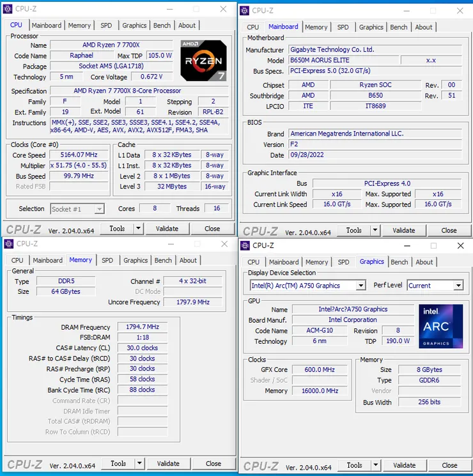Open the Display Device Selection dropdown

tap(361, 286)
